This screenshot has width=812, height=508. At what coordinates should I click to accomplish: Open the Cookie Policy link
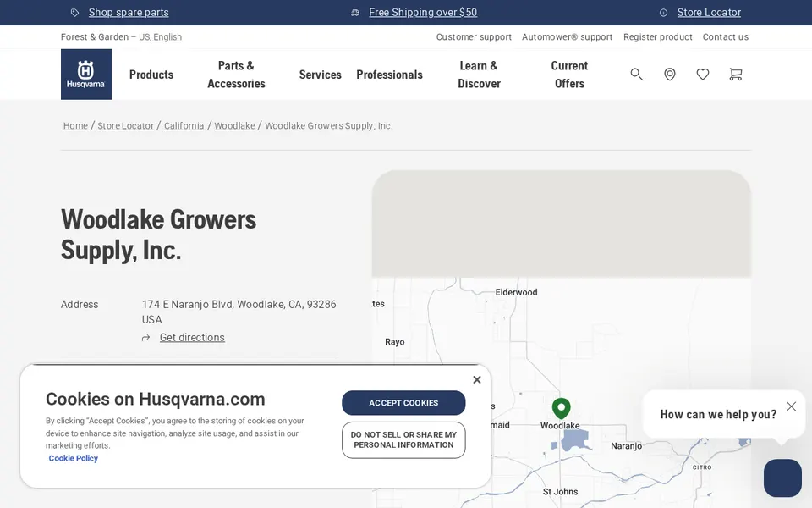point(73,458)
